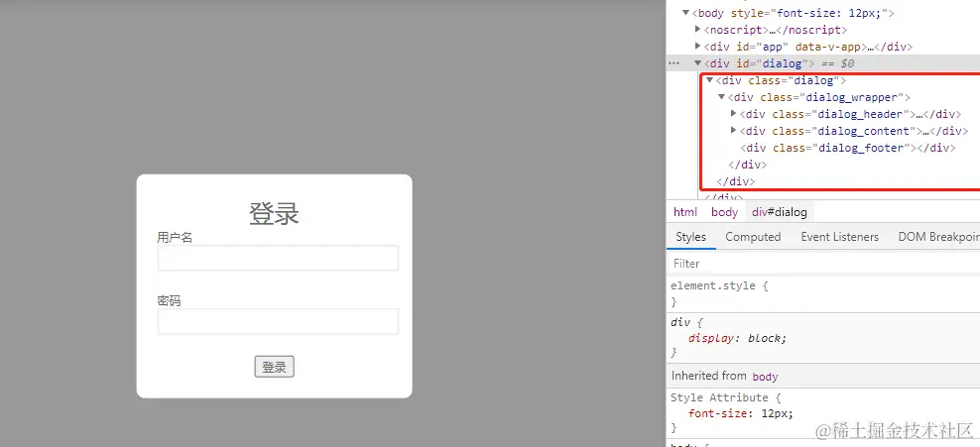980x447 pixels.
Task: Click the styles Filter input
Action: (823, 264)
